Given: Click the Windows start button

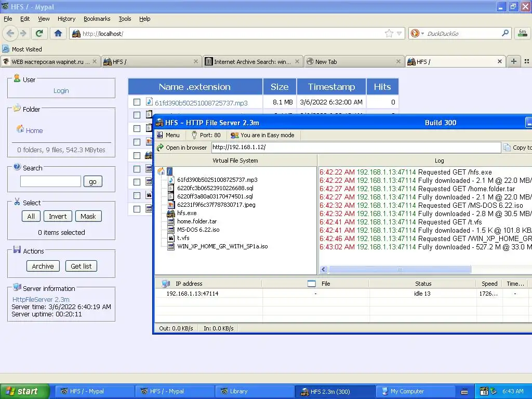Looking at the screenshot, I should click(24, 391).
